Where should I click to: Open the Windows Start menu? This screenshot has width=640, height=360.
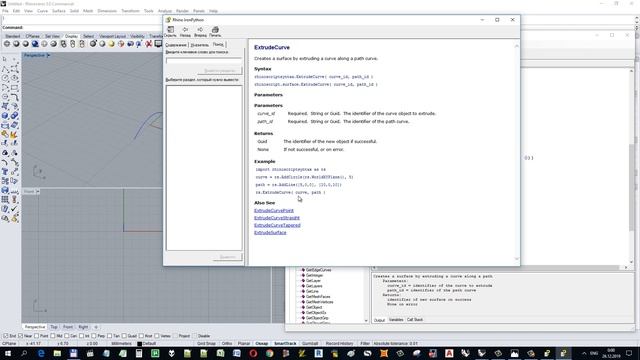8,353
